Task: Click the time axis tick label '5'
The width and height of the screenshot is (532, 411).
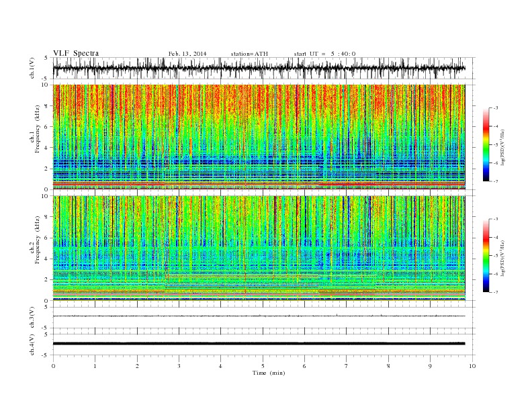Action: [263, 366]
